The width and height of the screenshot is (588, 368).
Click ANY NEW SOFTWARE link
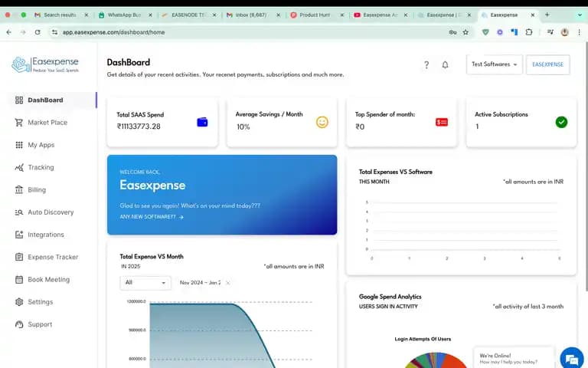click(152, 217)
